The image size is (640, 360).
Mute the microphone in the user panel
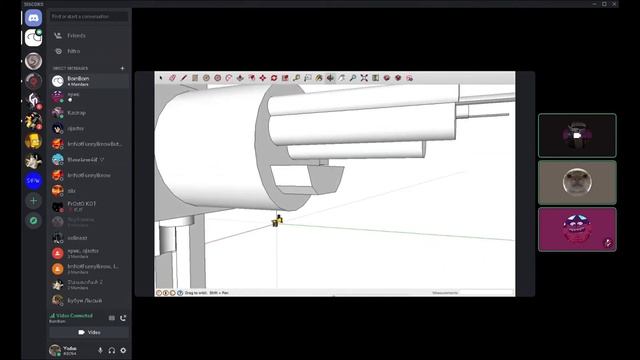tap(100, 350)
